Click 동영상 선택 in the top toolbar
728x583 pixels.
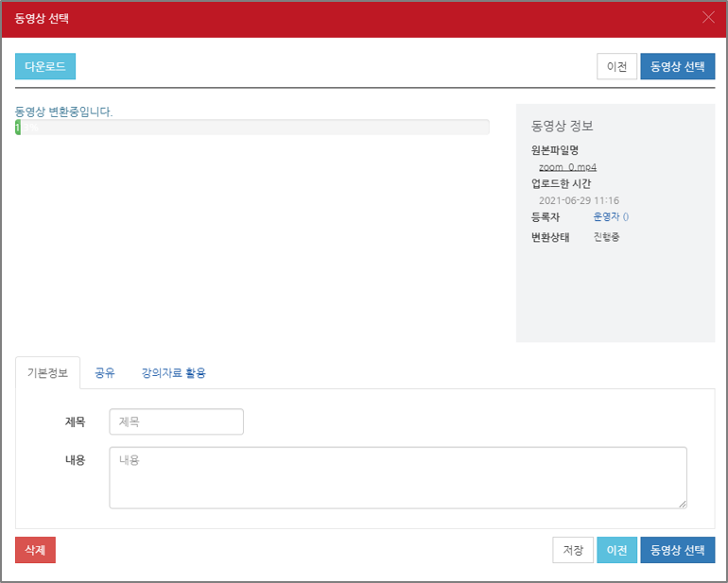coord(677,66)
